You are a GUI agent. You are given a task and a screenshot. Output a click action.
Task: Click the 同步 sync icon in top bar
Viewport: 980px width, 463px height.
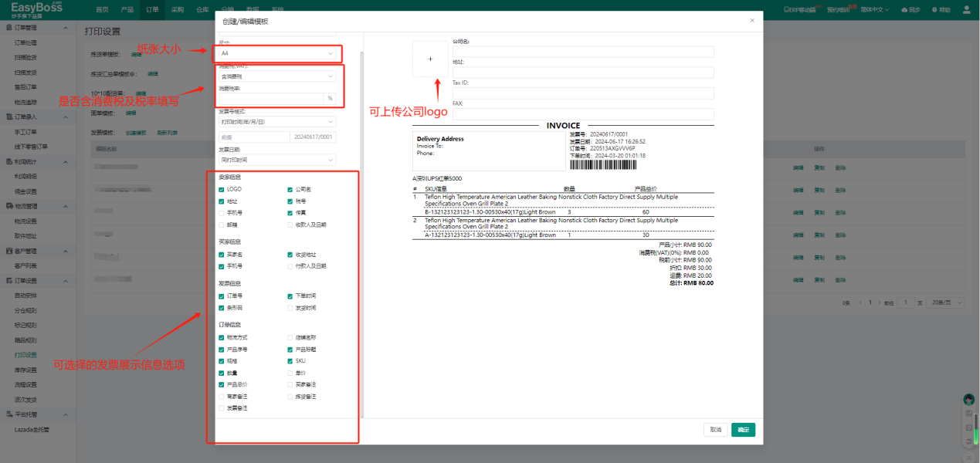(910, 10)
